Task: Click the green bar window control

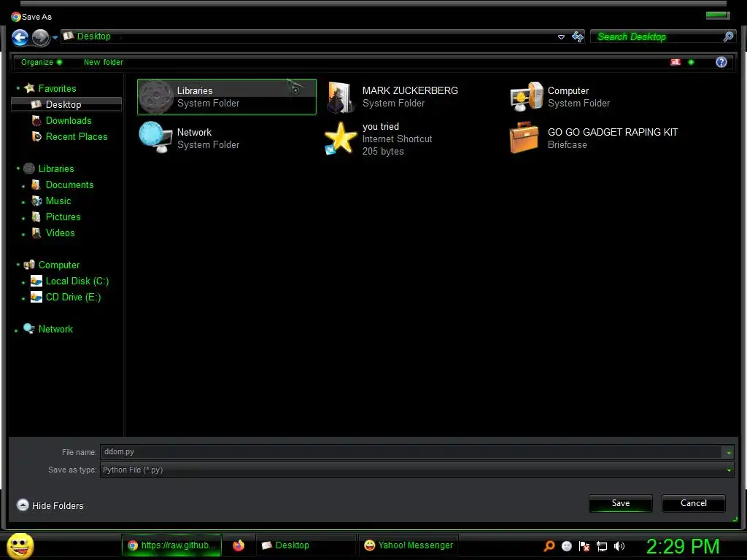Action: click(x=718, y=15)
